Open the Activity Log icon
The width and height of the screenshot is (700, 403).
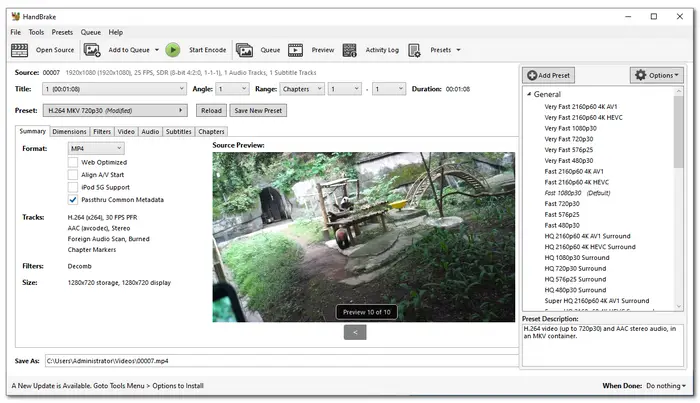pyautogui.click(x=349, y=50)
